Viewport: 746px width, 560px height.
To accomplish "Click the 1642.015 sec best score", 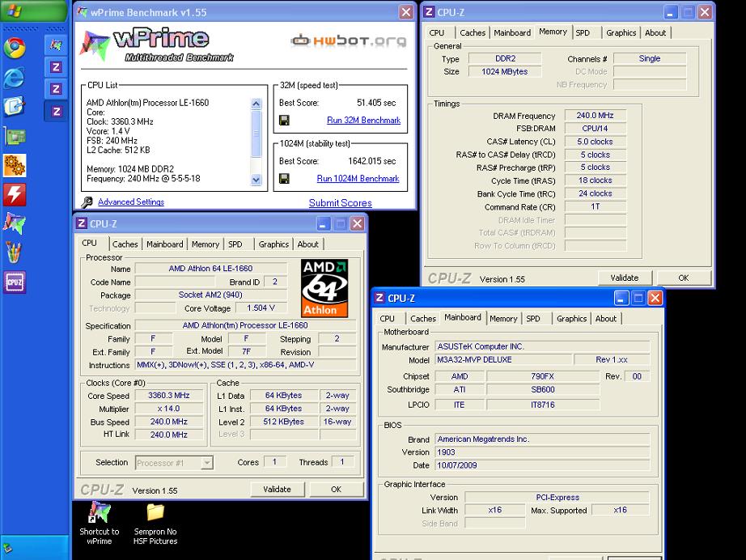I will click(x=371, y=161).
